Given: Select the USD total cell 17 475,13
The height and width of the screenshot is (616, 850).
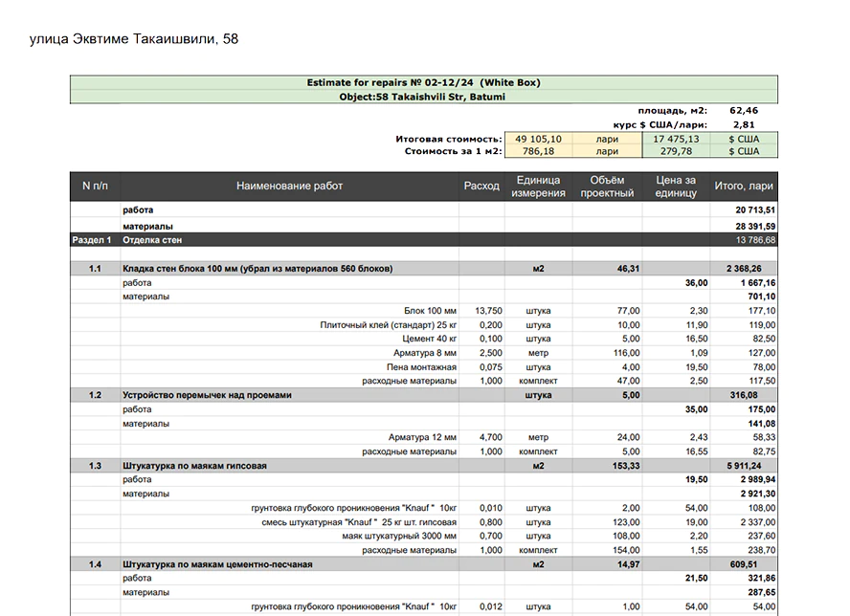Looking at the screenshot, I should pyautogui.click(x=675, y=139).
